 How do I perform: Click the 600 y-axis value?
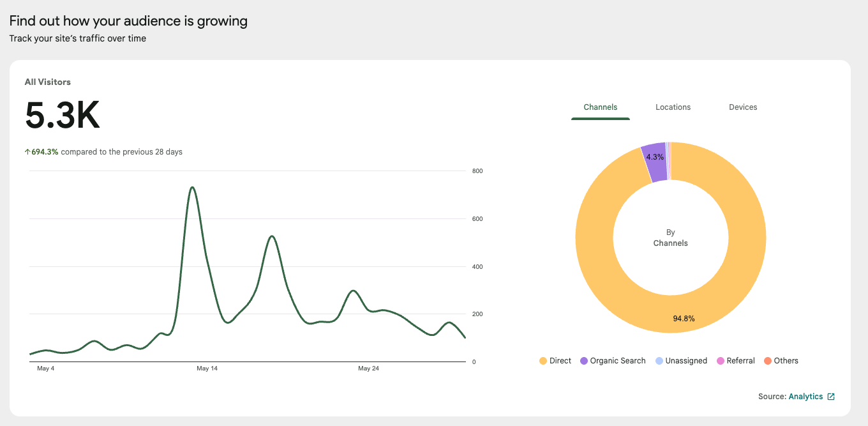point(477,219)
